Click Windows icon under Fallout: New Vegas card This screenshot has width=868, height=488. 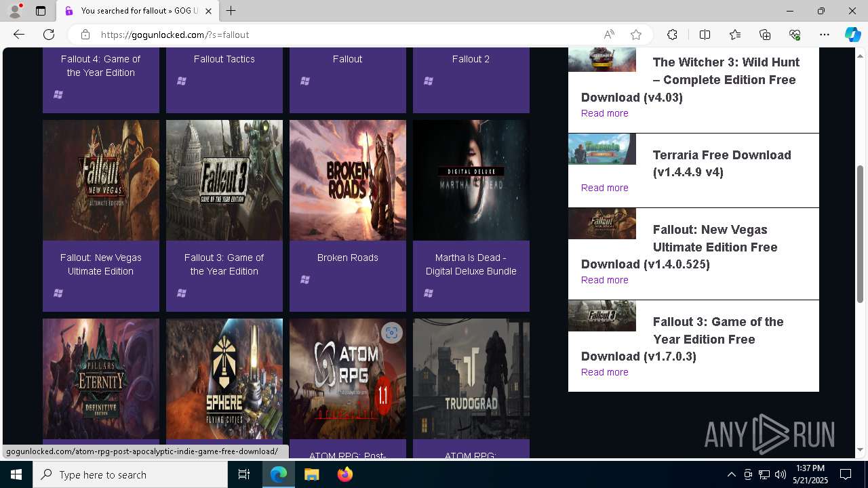pyautogui.click(x=58, y=293)
